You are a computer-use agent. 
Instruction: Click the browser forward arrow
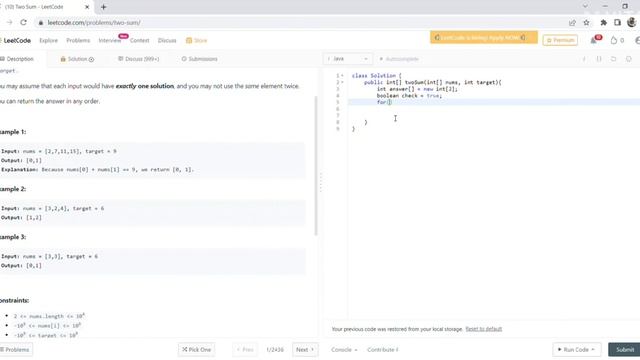click(x=9, y=22)
